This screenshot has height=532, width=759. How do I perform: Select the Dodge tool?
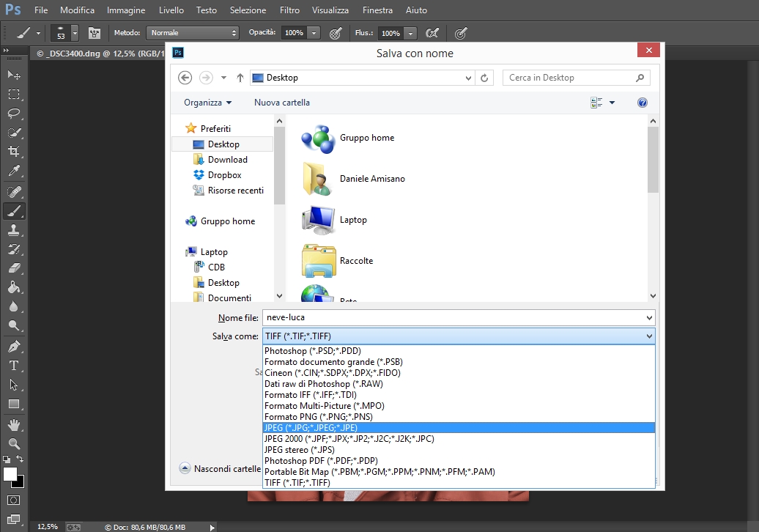click(x=13, y=325)
